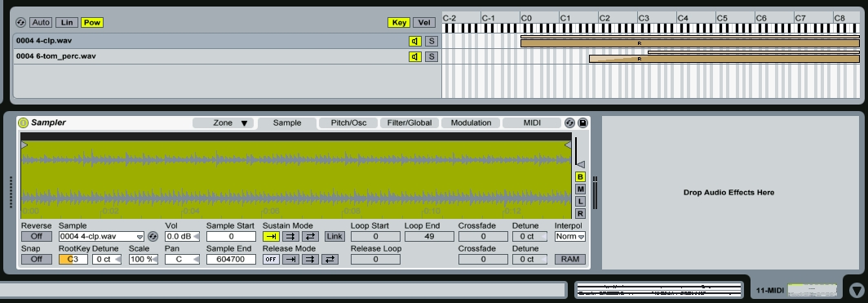This screenshot has width=868, height=303.
Task: Click the M channel view button
Action: click(580, 189)
